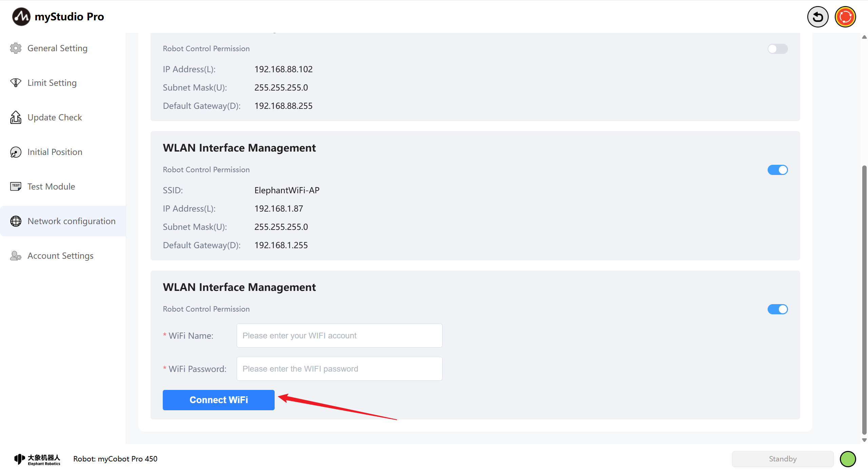This screenshot has width=868, height=474.
Task: Click the Update Check upload icon
Action: (16, 117)
